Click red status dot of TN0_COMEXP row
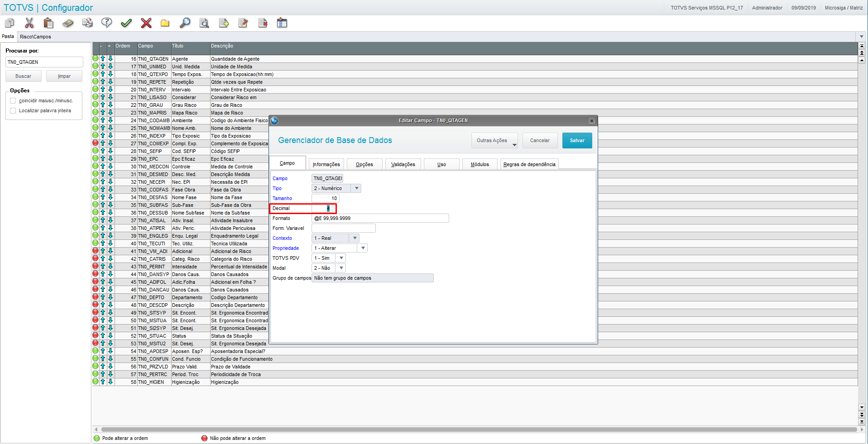Viewport: 868px width, 444px height. click(96, 143)
